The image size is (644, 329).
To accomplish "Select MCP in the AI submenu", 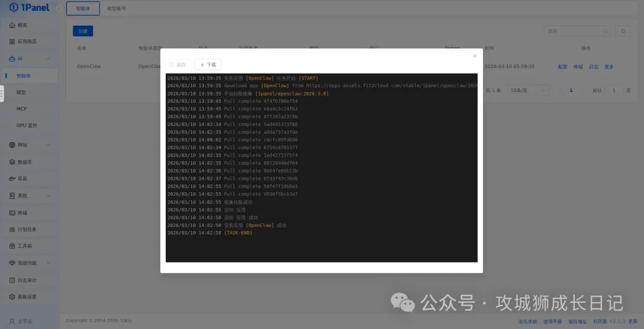I will pyautogui.click(x=21, y=109).
